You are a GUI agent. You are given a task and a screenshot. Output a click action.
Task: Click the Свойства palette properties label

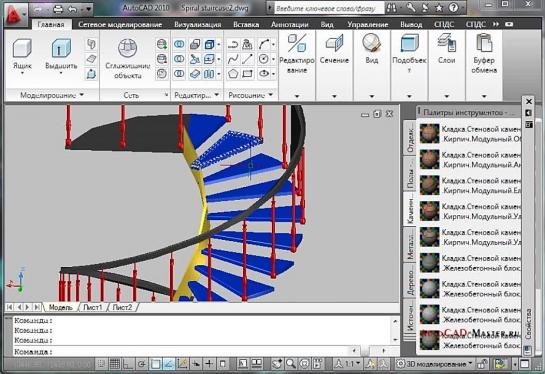tap(528, 323)
